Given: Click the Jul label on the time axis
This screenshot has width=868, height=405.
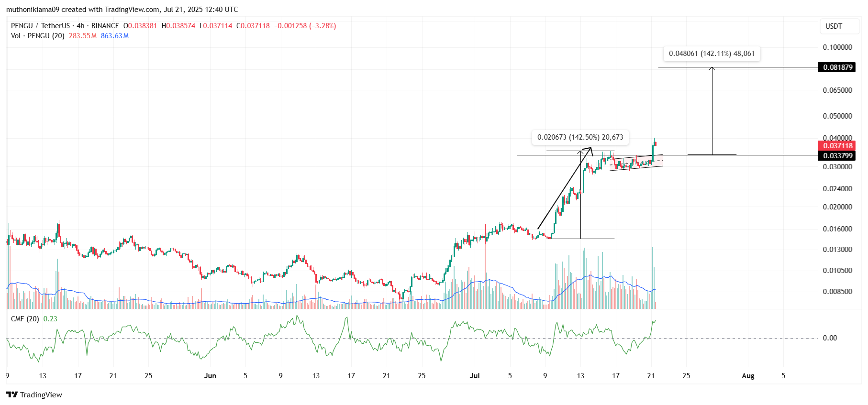Looking at the screenshot, I should pyautogui.click(x=475, y=376).
